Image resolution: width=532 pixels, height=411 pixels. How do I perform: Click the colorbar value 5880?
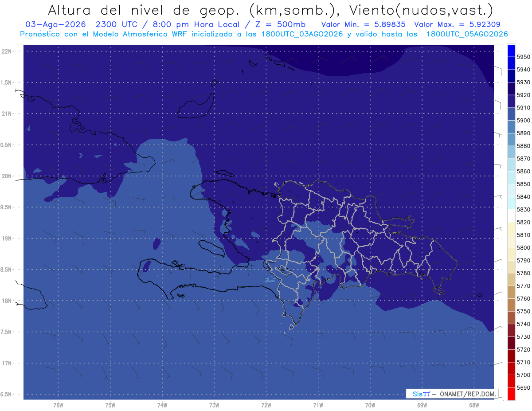(x=524, y=146)
